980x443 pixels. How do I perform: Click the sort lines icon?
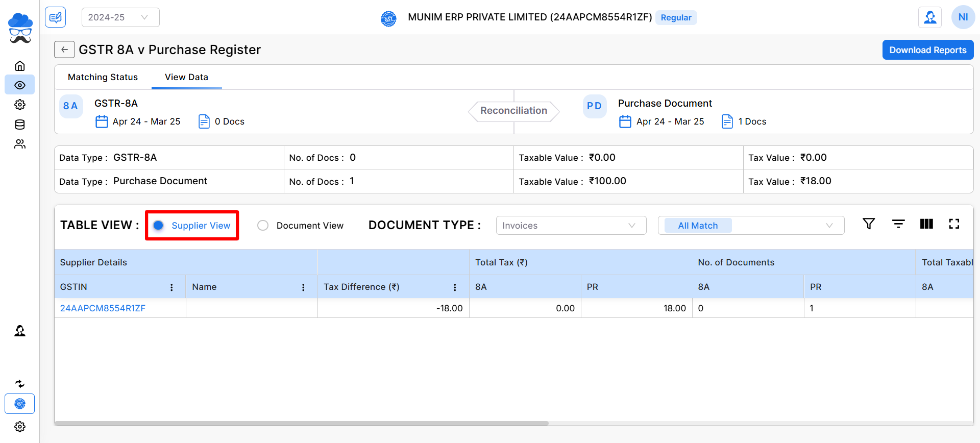click(x=898, y=224)
